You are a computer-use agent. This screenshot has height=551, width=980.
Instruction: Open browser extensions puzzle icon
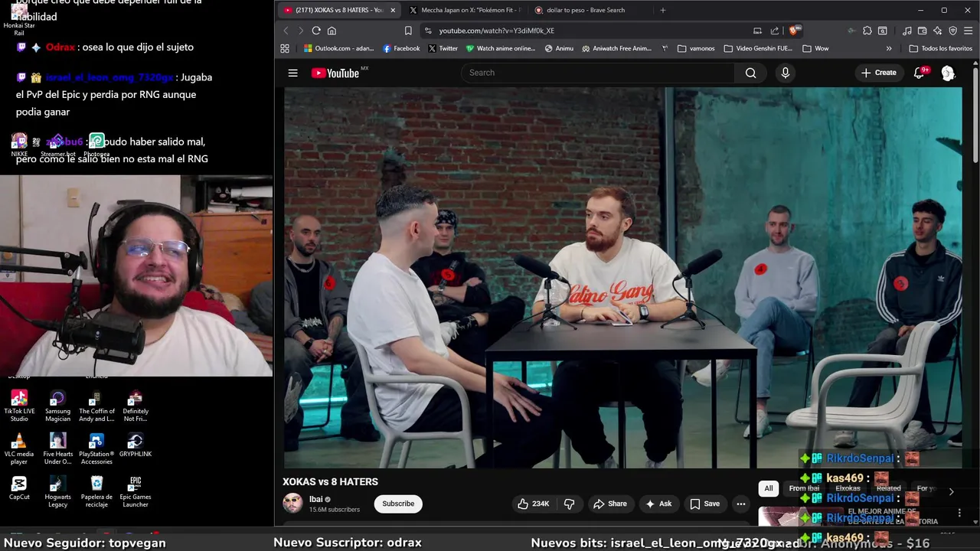[x=867, y=31]
